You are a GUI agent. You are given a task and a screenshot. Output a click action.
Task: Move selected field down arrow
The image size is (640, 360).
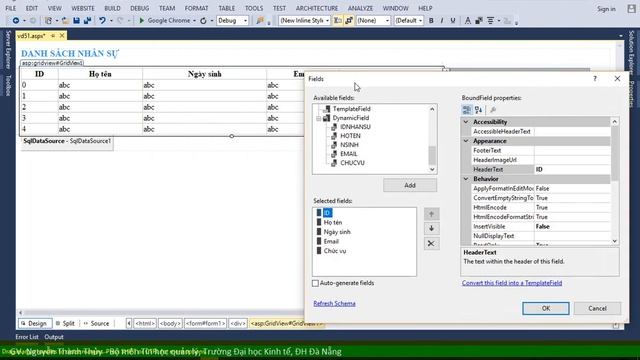point(431,229)
